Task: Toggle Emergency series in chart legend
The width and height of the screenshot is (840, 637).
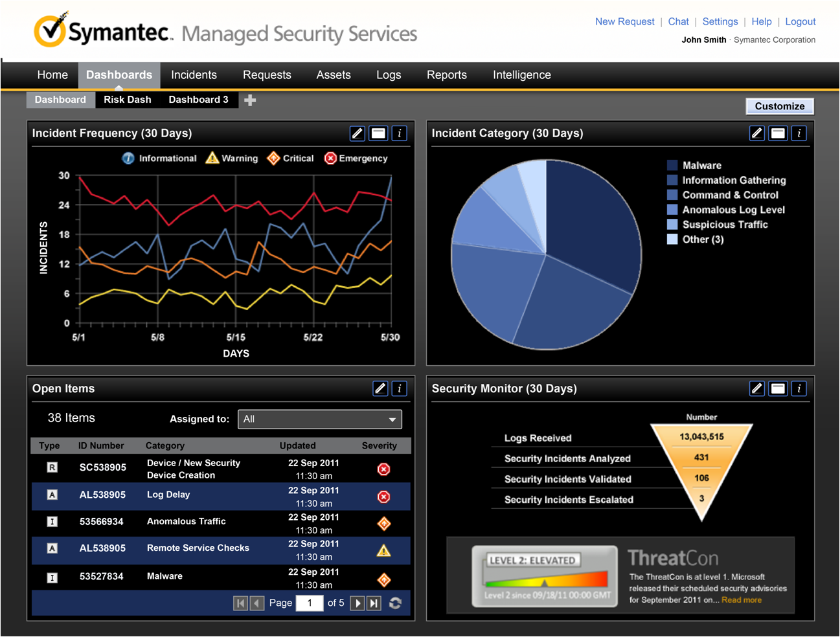Action: point(356,158)
